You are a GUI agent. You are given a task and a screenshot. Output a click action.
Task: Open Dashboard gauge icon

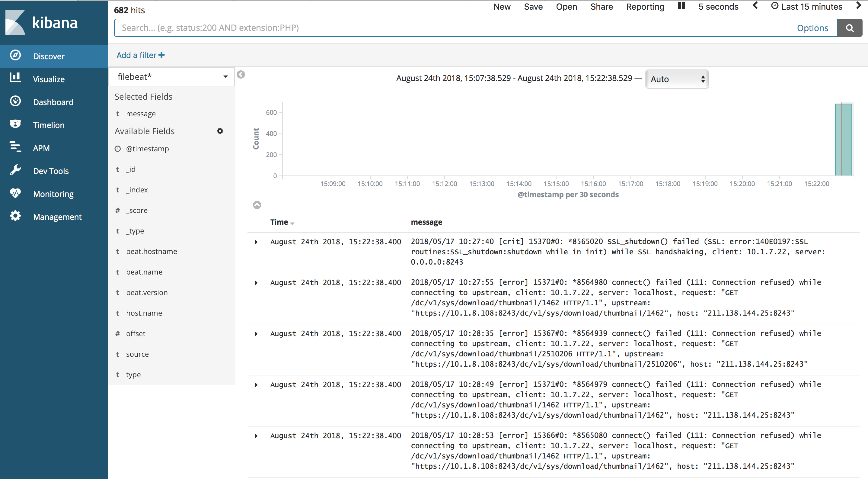(x=15, y=101)
